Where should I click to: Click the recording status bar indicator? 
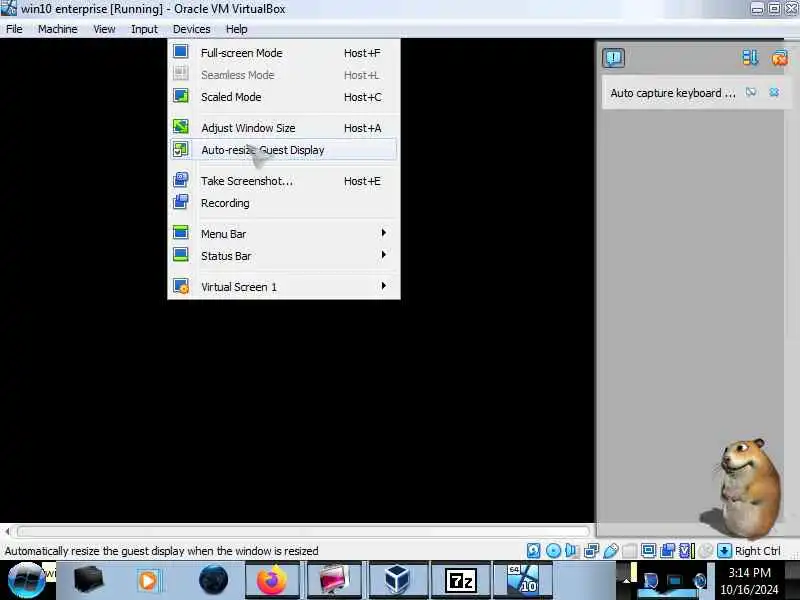point(667,551)
